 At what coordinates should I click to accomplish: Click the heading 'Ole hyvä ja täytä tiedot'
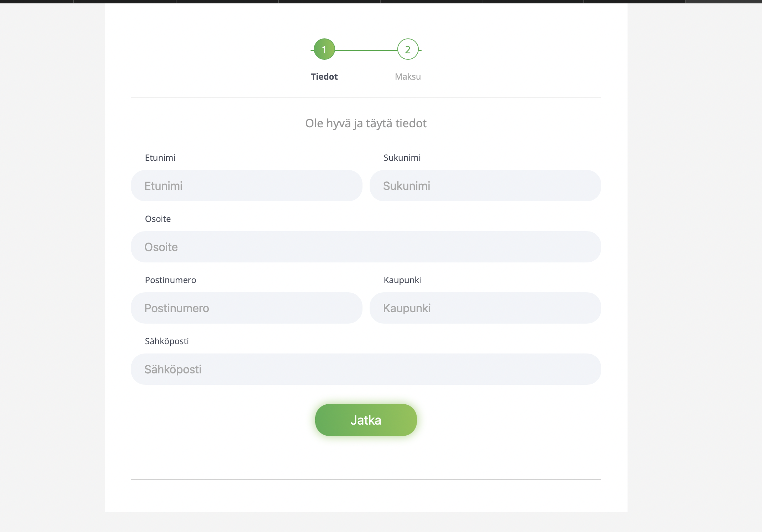(366, 123)
